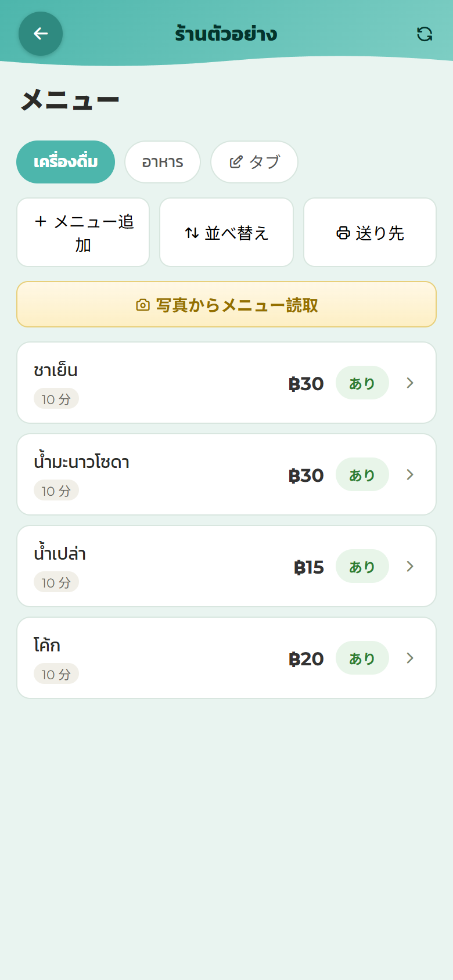Click the camera icon on 写真からメニュー読取
The height and width of the screenshot is (980, 453).
pyautogui.click(x=143, y=305)
